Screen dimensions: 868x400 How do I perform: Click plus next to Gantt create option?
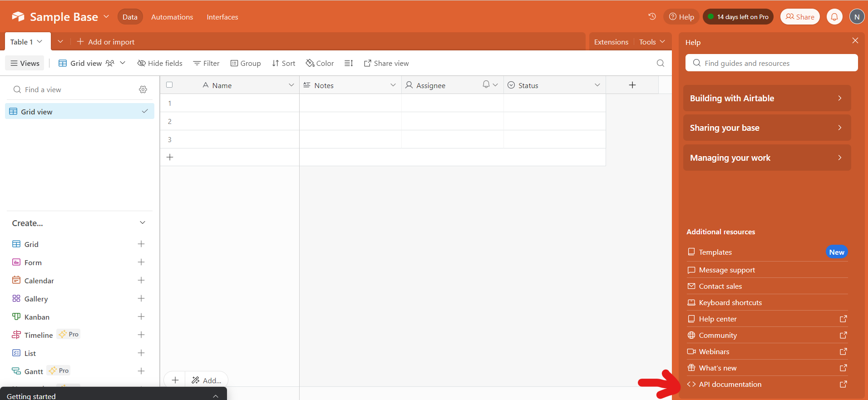coord(141,371)
